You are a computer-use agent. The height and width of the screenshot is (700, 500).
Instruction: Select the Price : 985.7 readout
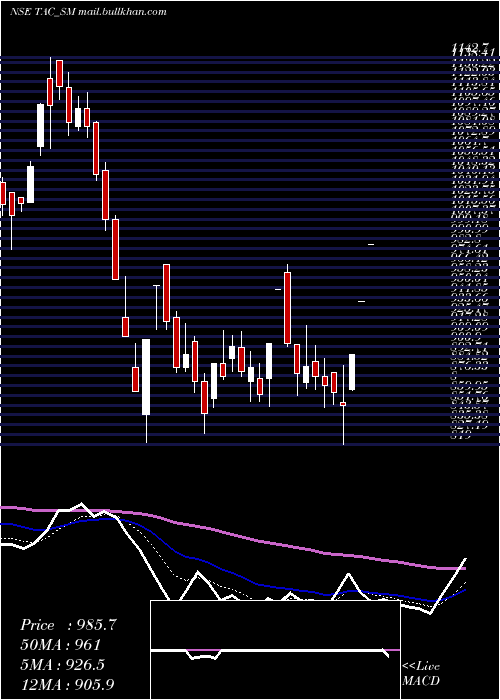tap(68, 625)
